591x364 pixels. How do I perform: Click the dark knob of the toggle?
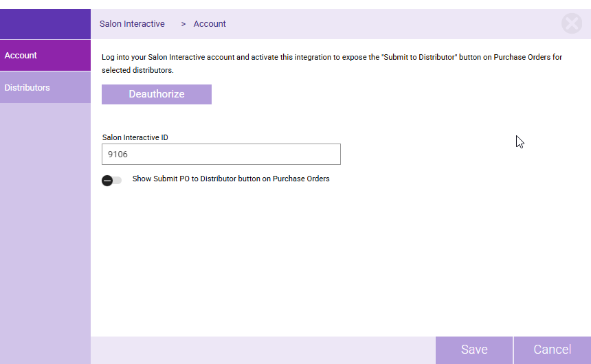coord(107,180)
